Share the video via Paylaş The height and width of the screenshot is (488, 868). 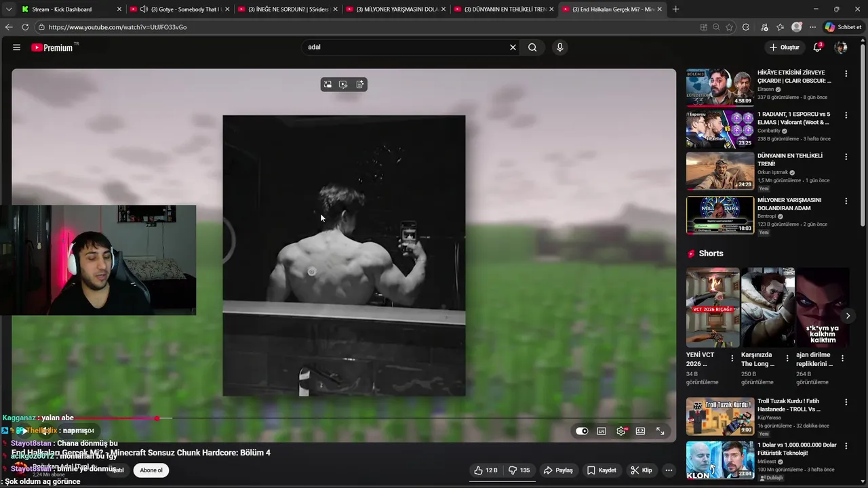[x=558, y=470]
